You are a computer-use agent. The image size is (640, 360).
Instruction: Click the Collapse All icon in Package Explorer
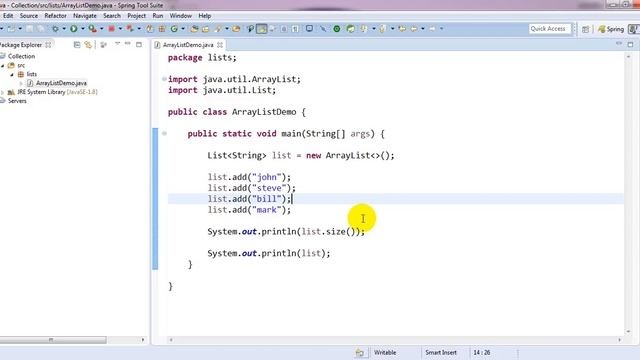[77, 44]
